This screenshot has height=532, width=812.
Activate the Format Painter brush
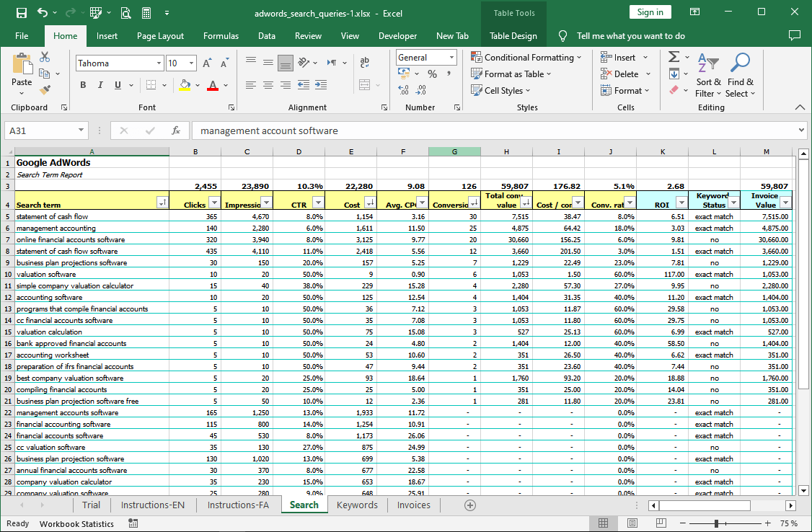pyautogui.click(x=45, y=91)
